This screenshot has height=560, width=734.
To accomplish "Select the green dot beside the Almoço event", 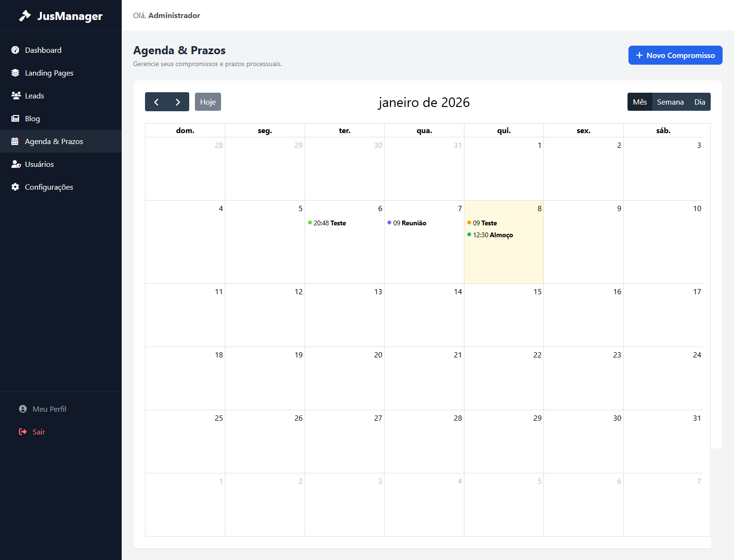I will 470,234.
